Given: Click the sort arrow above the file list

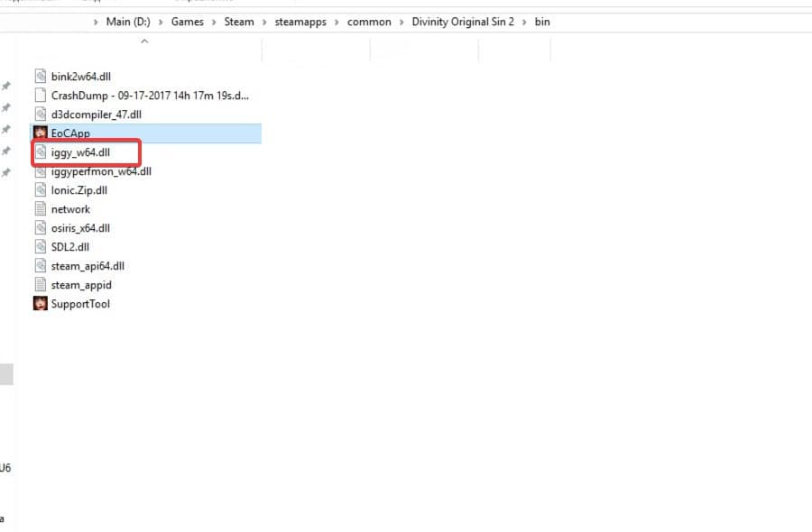Looking at the screenshot, I should click(x=144, y=41).
